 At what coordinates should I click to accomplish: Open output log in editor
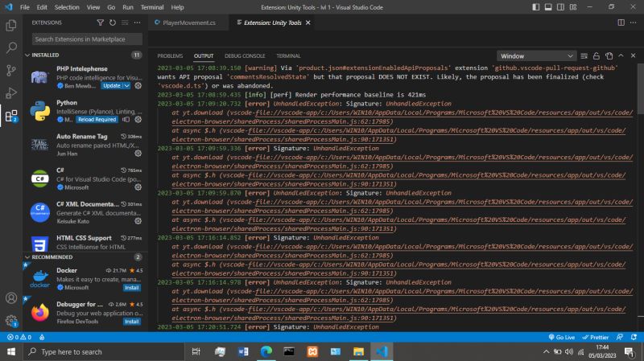(609, 55)
